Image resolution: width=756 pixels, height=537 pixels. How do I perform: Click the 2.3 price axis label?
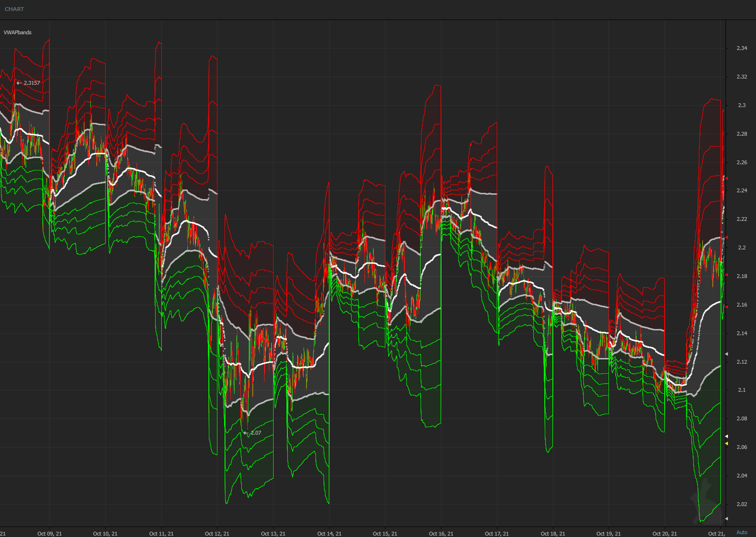(742, 105)
